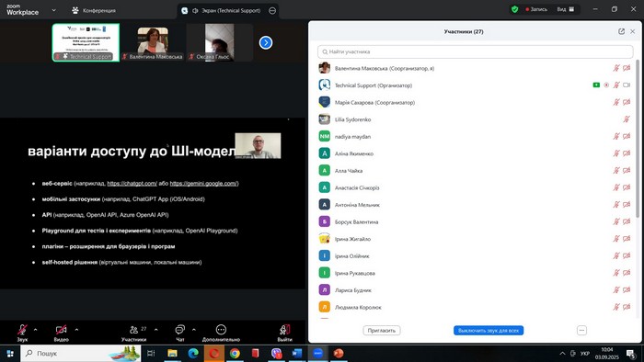Toggle camera with the Видео button
Screen dimensions: 644x362
(x=62, y=330)
